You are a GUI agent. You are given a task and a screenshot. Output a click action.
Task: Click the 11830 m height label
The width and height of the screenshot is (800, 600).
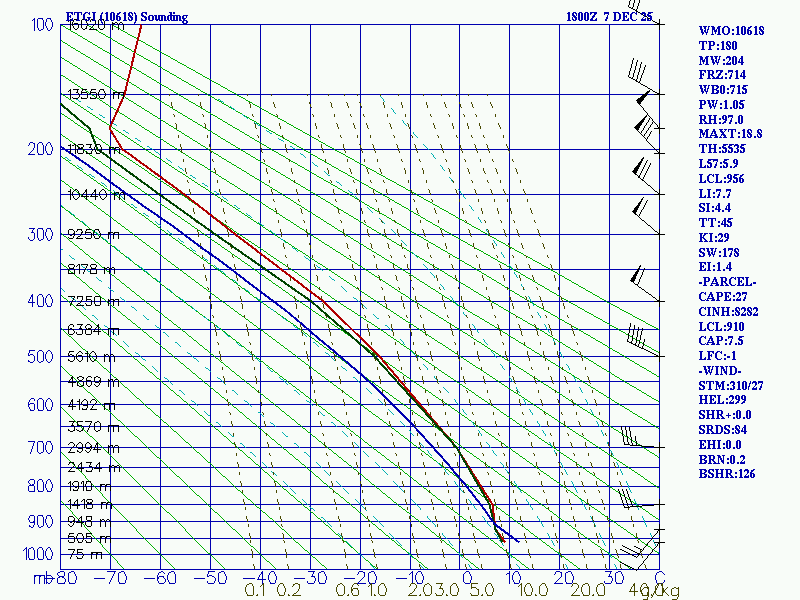[94, 149]
